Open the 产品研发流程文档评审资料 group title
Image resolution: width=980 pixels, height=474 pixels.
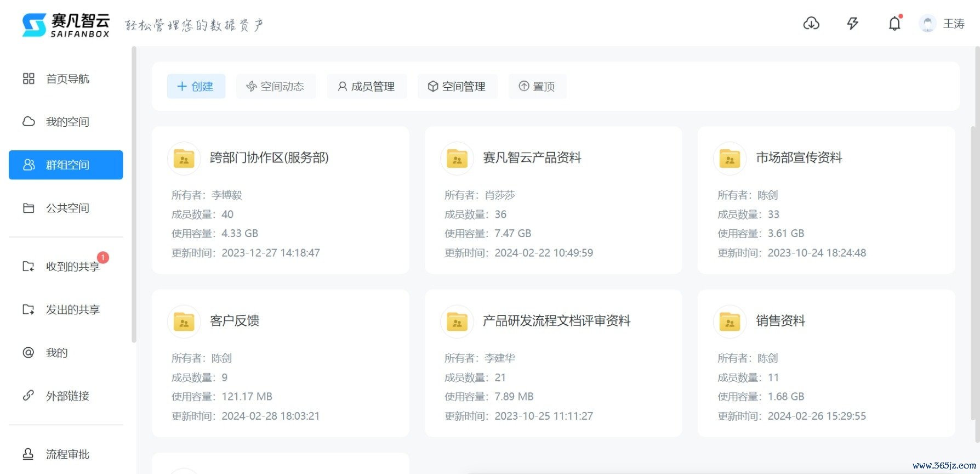[557, 321]
